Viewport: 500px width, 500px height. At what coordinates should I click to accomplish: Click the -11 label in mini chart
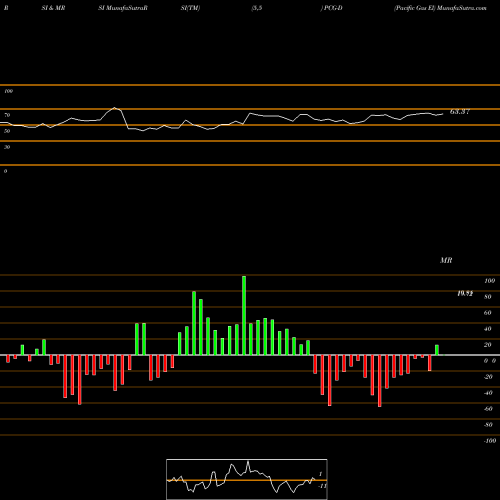322,486
